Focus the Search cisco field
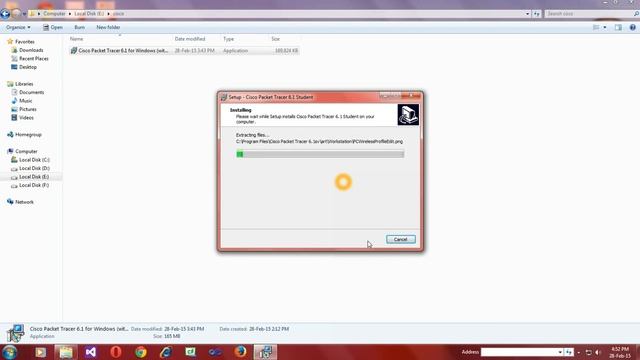640x360 pixels. [x=589, y=14]
